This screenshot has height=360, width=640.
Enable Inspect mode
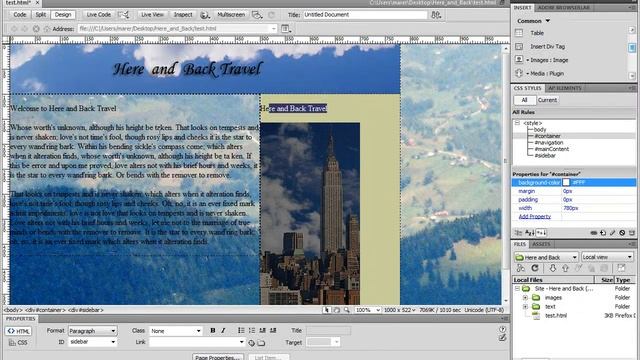point(183,15)
